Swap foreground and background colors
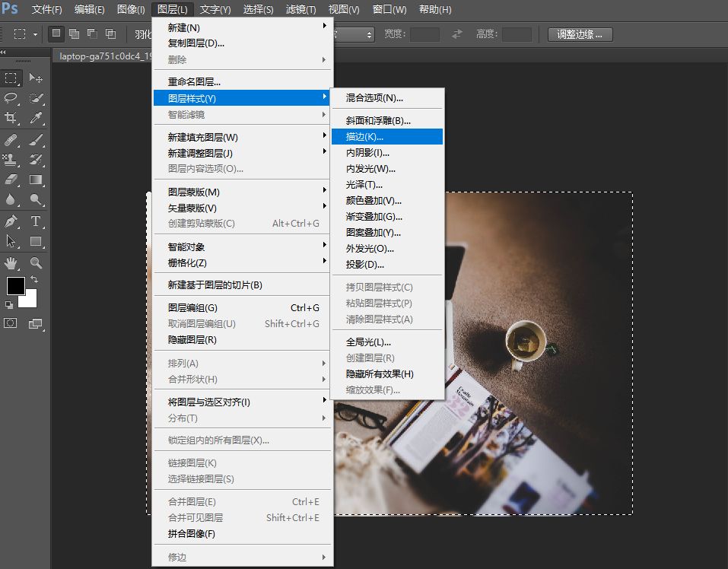This screenshot has width=728, height=569. 34,279
